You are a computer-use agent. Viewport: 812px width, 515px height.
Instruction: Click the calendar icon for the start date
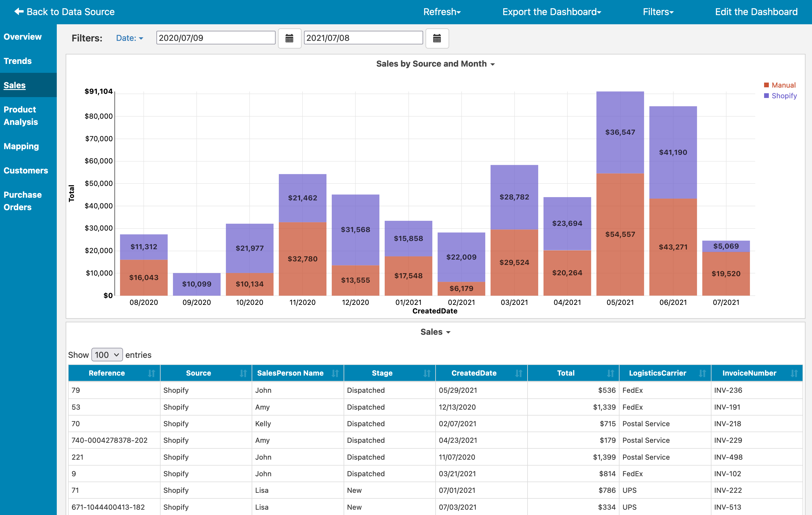tap(289, 38)
